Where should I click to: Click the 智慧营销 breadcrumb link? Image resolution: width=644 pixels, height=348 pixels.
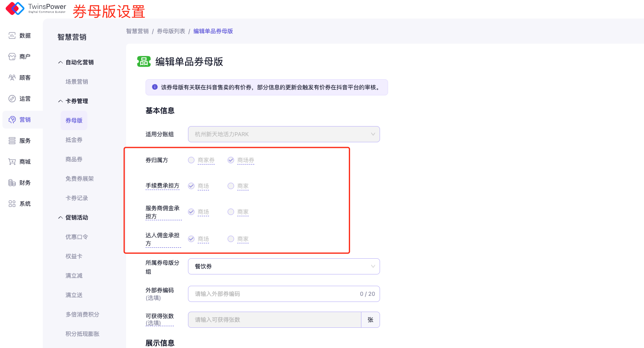pos(137,31)
